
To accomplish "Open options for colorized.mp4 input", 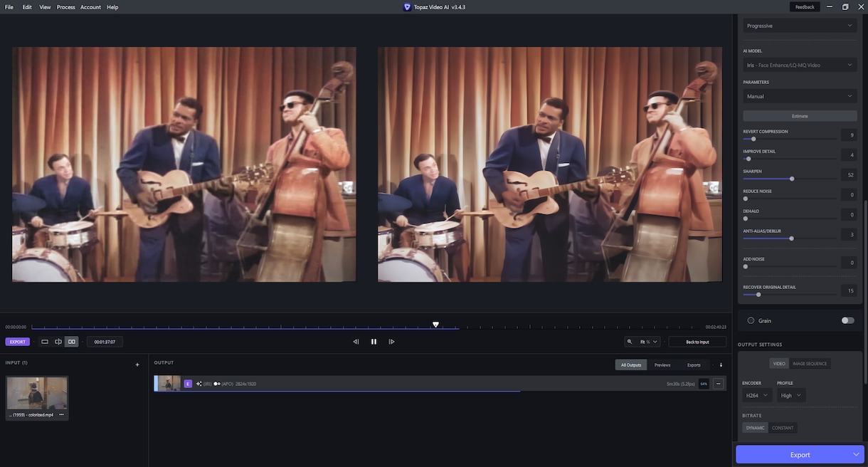I will (61, 414).
